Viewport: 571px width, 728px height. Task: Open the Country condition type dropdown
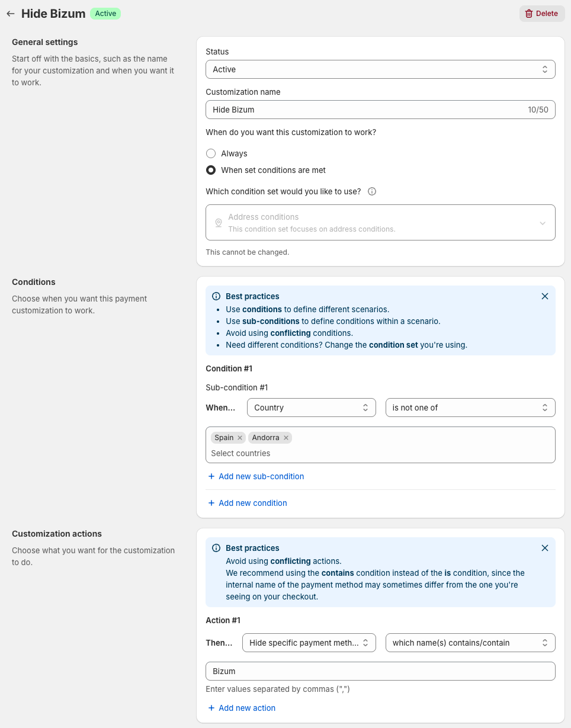pyautogui.click(x=311, y=408)
